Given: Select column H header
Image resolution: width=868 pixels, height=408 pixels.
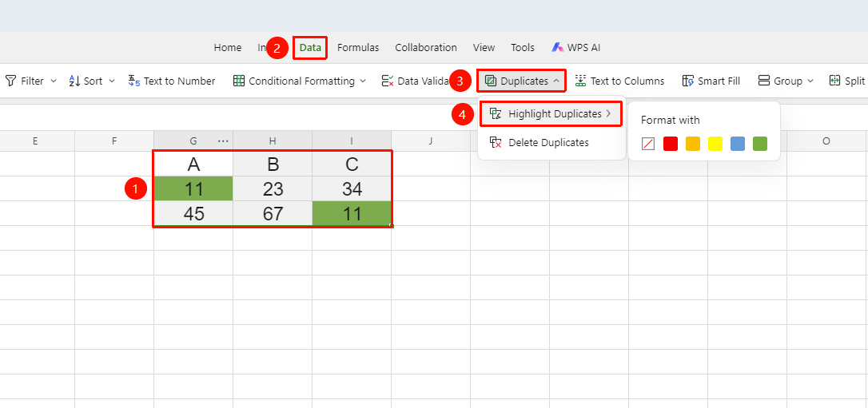Looking at the screenshot, I should pyautogui.click(x=273, y=141).
